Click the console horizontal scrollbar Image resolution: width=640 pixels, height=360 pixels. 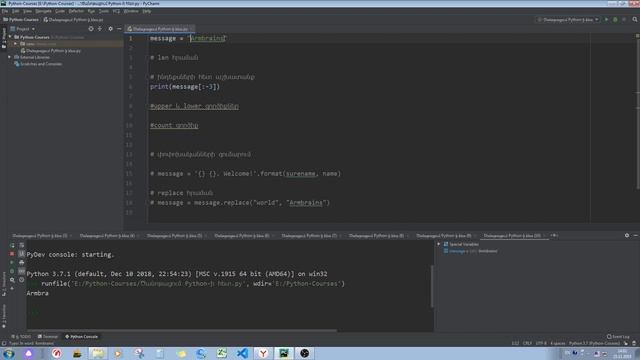tap(182, 330)
